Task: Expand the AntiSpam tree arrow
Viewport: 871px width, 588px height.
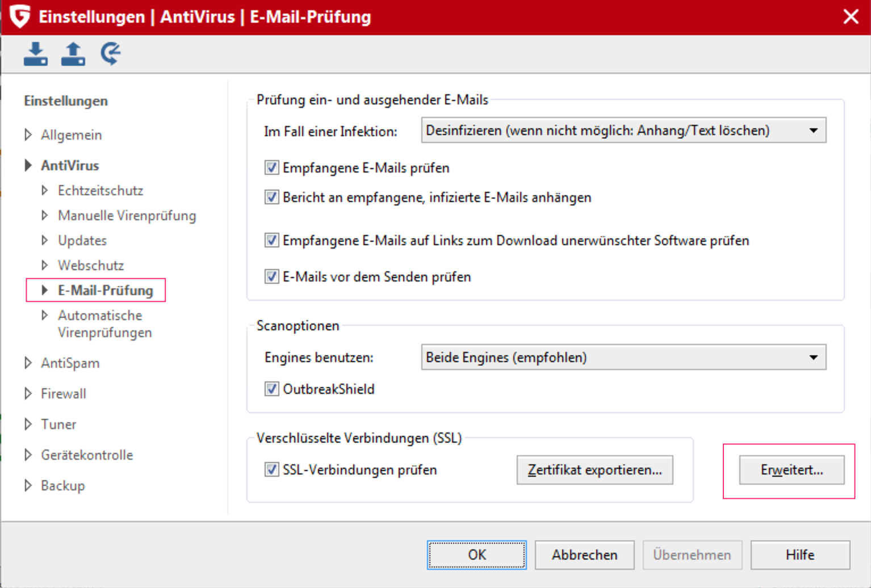Action: pos(28,363)
